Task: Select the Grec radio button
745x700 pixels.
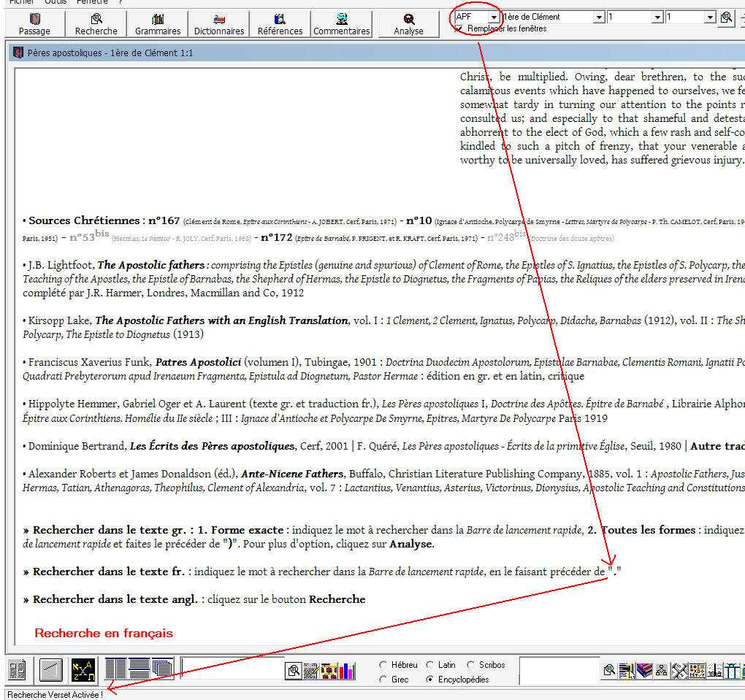Action: tap(383, 680)
